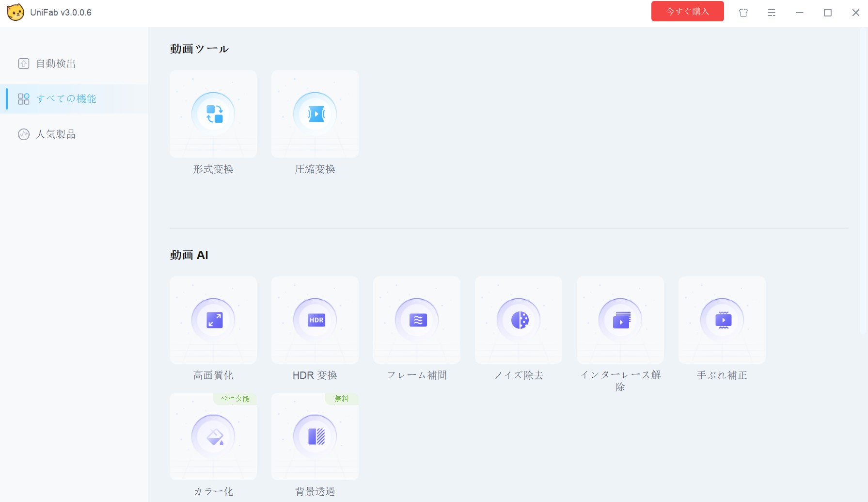The image size is (868, 502).
Task: Minimize the UniFab window
Action: pos(800,13)
